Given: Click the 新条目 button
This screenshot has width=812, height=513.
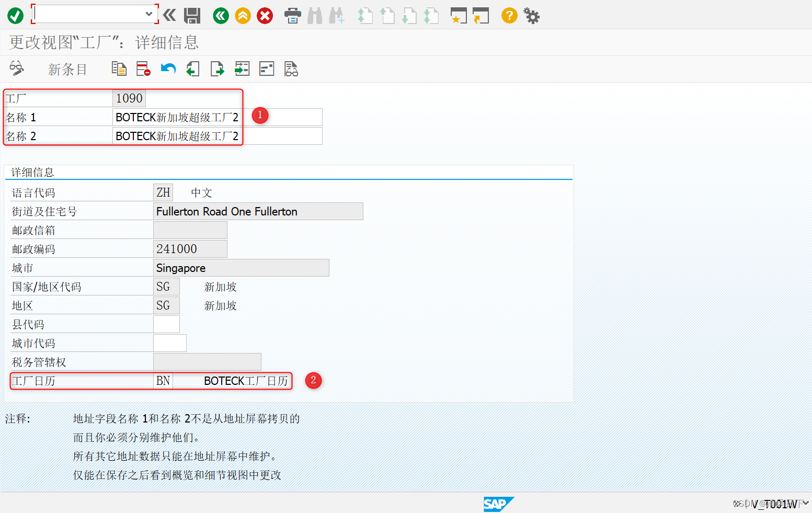Looking at the screenshot, I should [x=67, y=69].
